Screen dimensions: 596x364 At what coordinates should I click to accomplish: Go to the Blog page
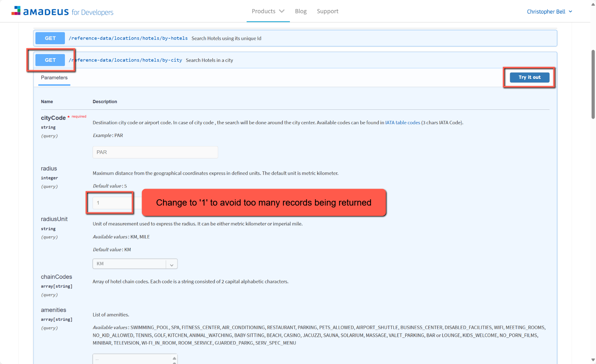click(x=301, y=11)
